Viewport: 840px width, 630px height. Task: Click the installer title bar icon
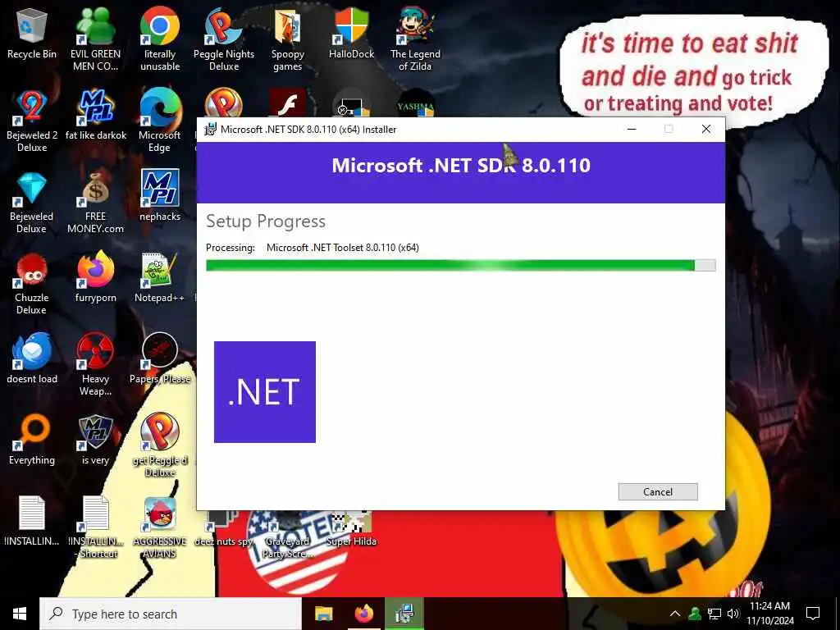(x=210, y=129)
